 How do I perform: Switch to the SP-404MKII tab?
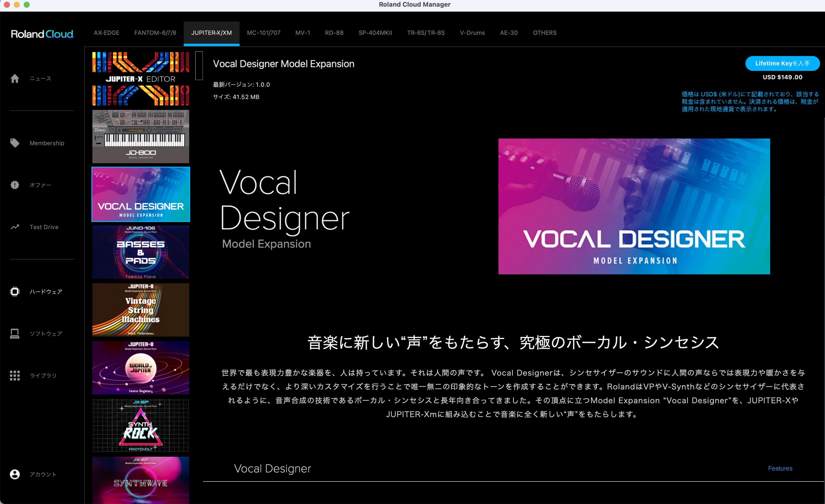coord(375,33)
